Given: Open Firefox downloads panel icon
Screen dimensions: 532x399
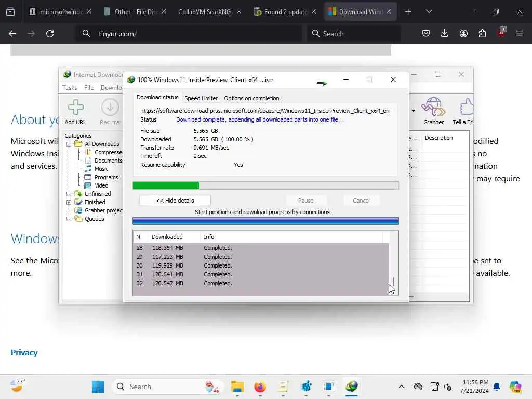Looking at the screenshot, I should coord(445,33).
